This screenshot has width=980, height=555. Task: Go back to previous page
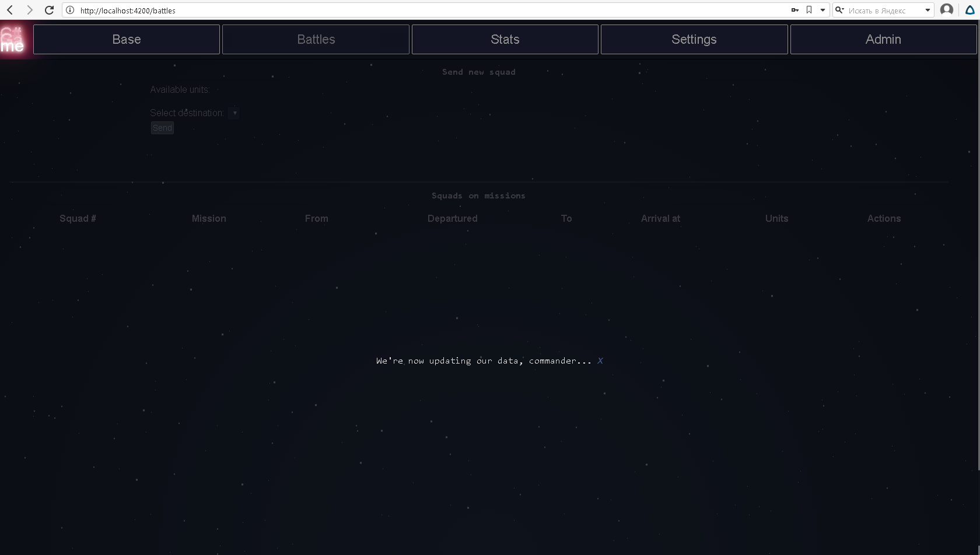(10, 10)
